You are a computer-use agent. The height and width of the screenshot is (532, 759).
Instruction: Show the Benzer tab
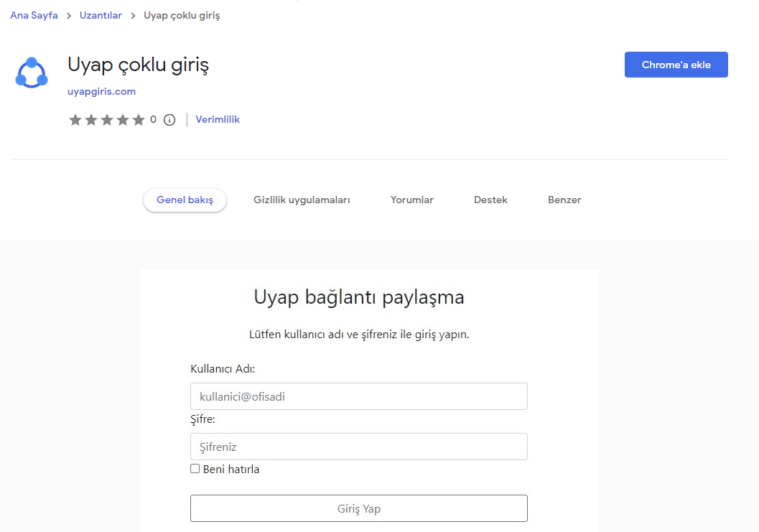pos(564,200)
